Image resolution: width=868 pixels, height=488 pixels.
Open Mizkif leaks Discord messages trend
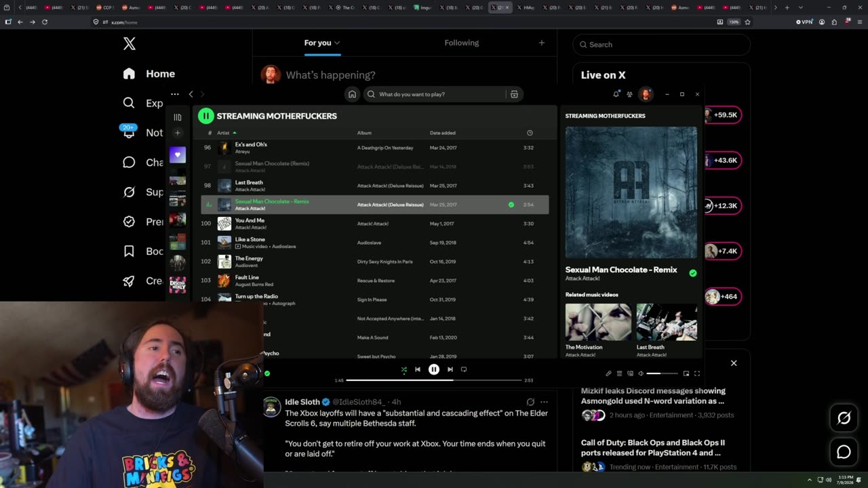point(653,396)
